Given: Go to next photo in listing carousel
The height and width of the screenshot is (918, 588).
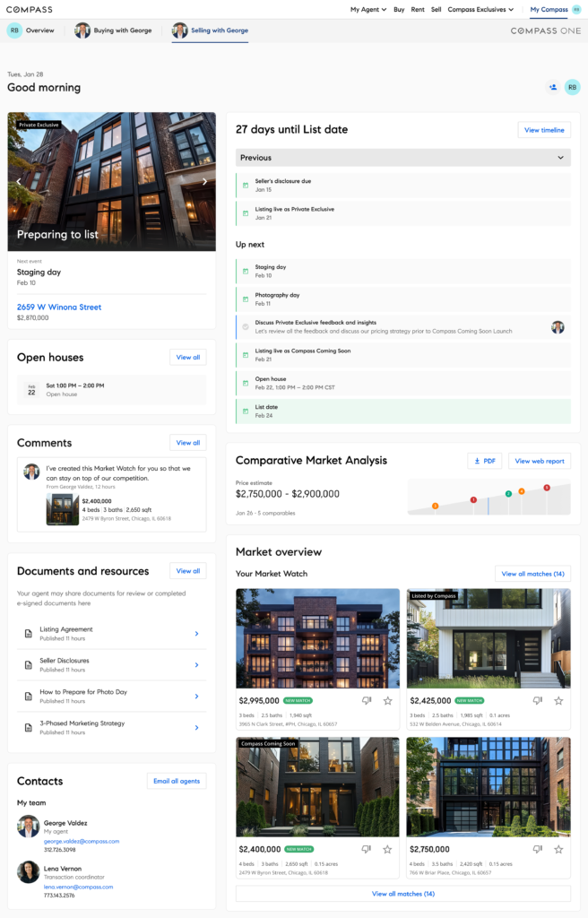Looking at the screenshot, I should coord(204,181).
